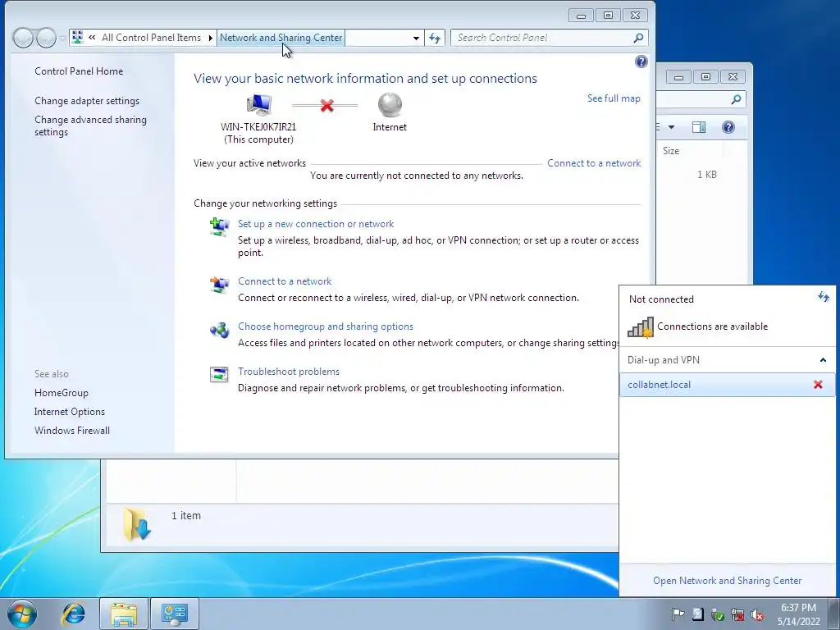Click help icon in background Explorer window

[728, 127]
